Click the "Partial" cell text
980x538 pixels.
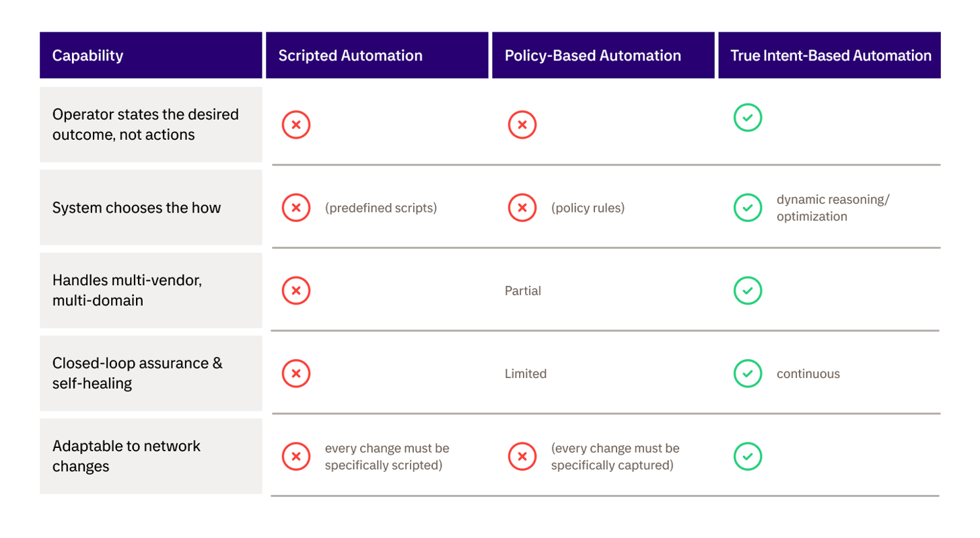tap(523, 291)
